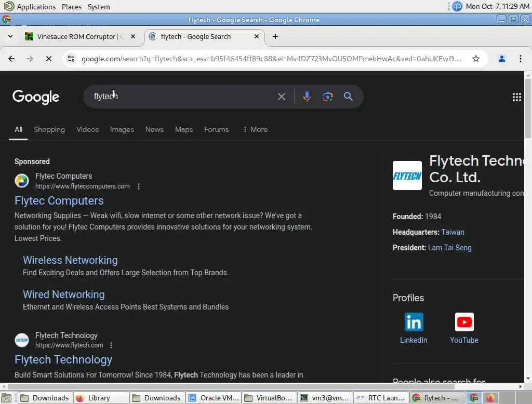Switch to Oracle VM taskbar window
Viewport: 532px width, 404px height.
click(214, 398)
